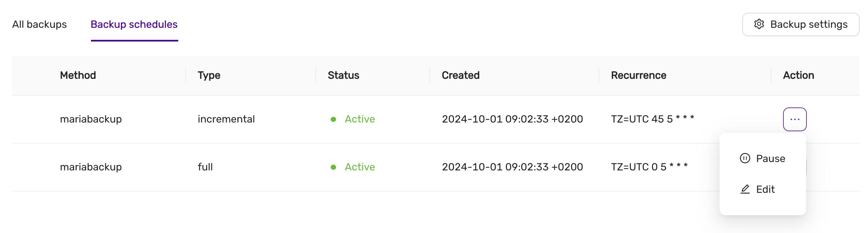Switch to All backups tab

click(x=39, y=24)
